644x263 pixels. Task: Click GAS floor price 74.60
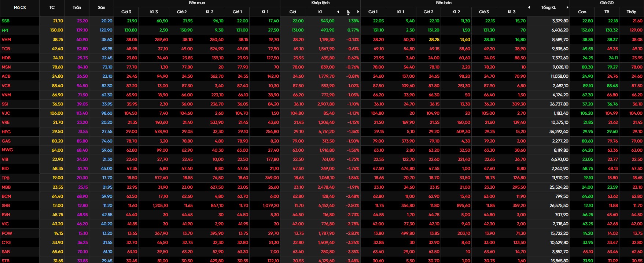[107, 141]
